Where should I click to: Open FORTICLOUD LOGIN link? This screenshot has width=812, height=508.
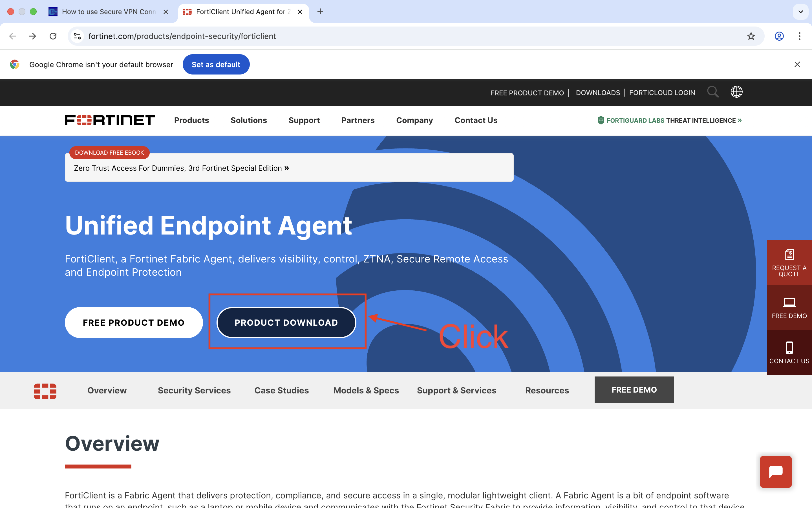662,93
